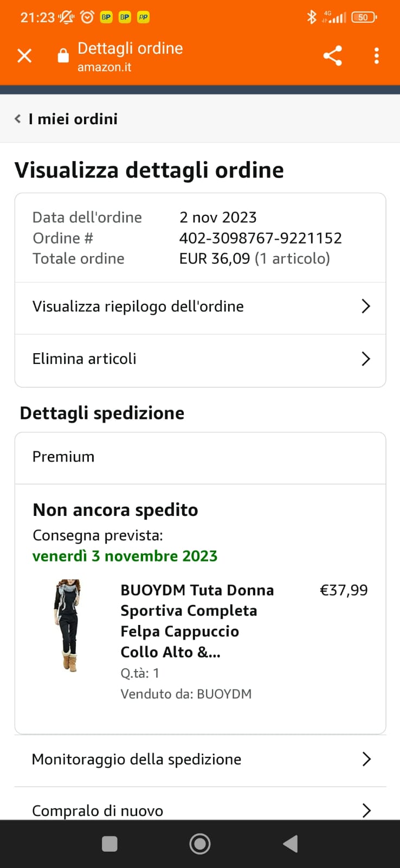Tap the recent apps square button
The width and height of the screenshot is (400, 868).
click(x=109, y=844)
